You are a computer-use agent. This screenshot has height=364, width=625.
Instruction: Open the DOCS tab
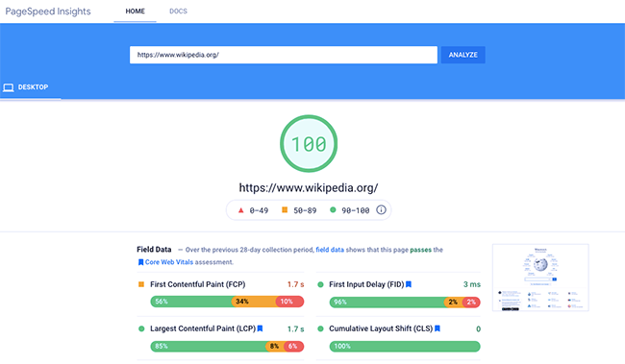[x=178, y=12]
